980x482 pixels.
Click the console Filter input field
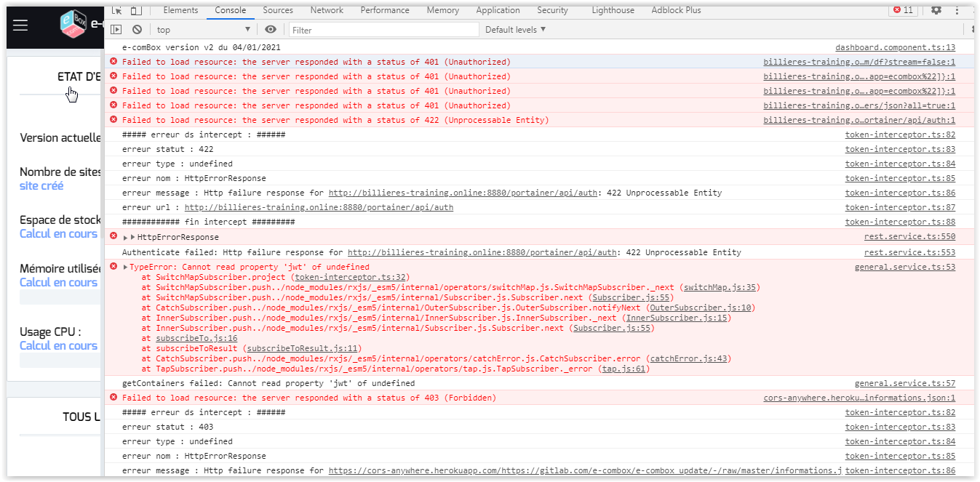[383, 30]
